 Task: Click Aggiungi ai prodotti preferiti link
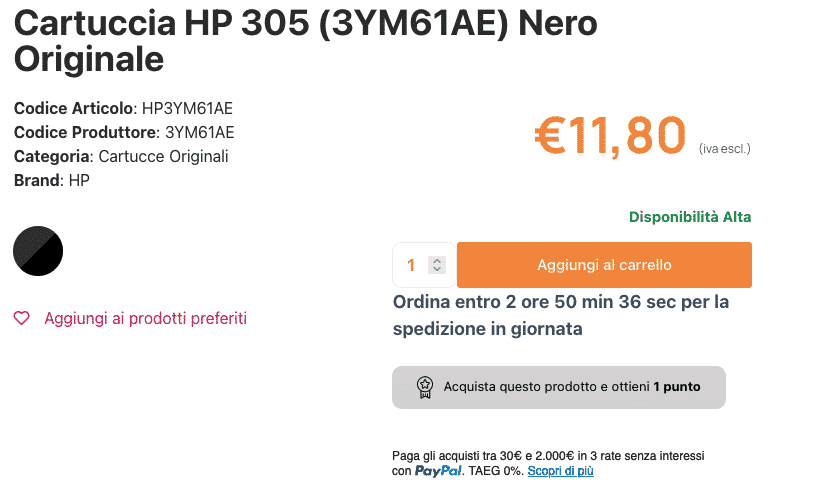click(x=145, y=318)
